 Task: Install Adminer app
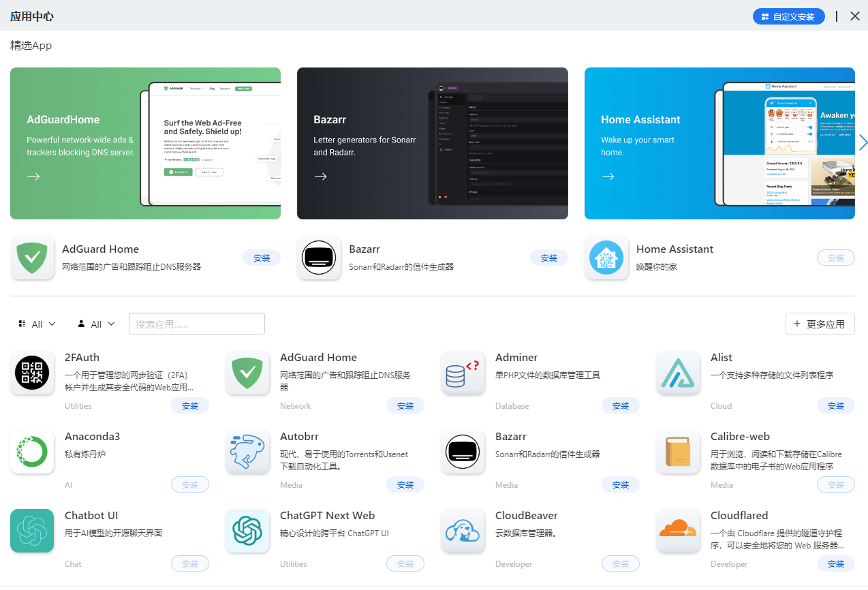(x=621, y=405)
